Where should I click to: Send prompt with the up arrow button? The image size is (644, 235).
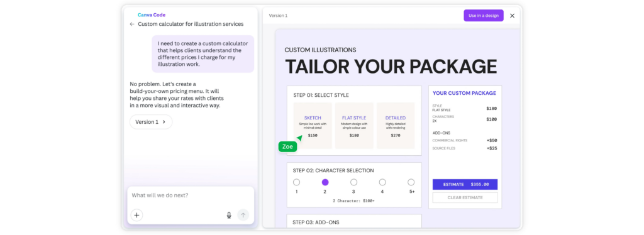coord(243,215)
